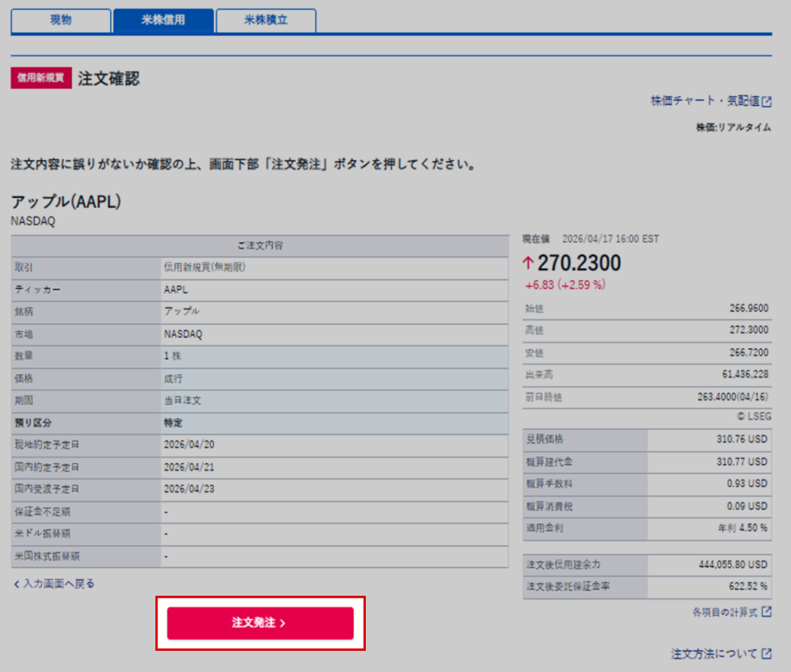The image size is (791, 672).
Task: Click the 概算消費税 value 0.09 USD
Action: pos(747,506)
